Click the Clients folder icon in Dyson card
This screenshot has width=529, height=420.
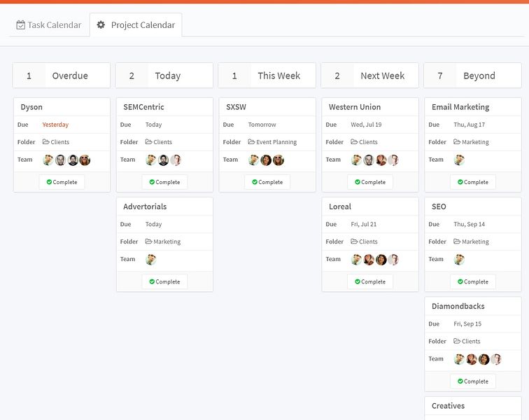point(46,142)
